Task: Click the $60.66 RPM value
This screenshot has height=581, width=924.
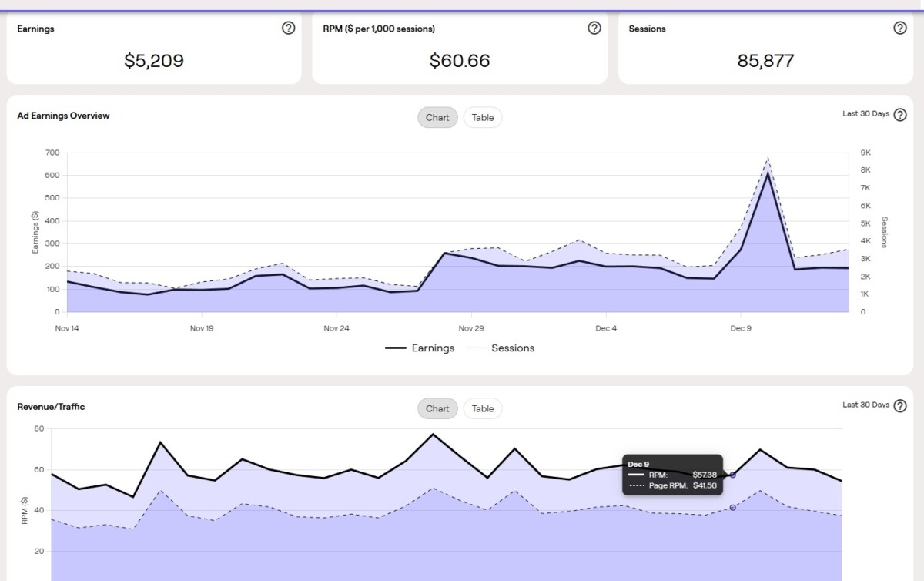Action: pyautogui.click(x=460, y=61)
